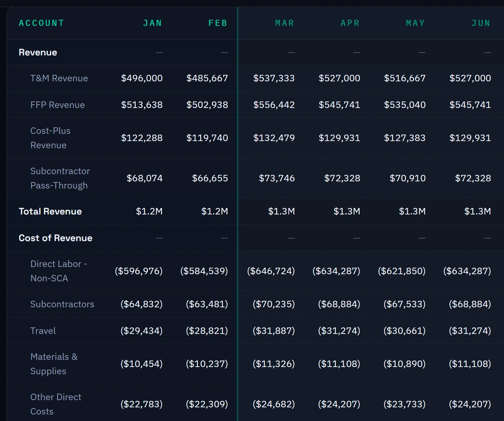Select the Revenue section row label
Screen dimensions: 504x421
coord(38,53)
